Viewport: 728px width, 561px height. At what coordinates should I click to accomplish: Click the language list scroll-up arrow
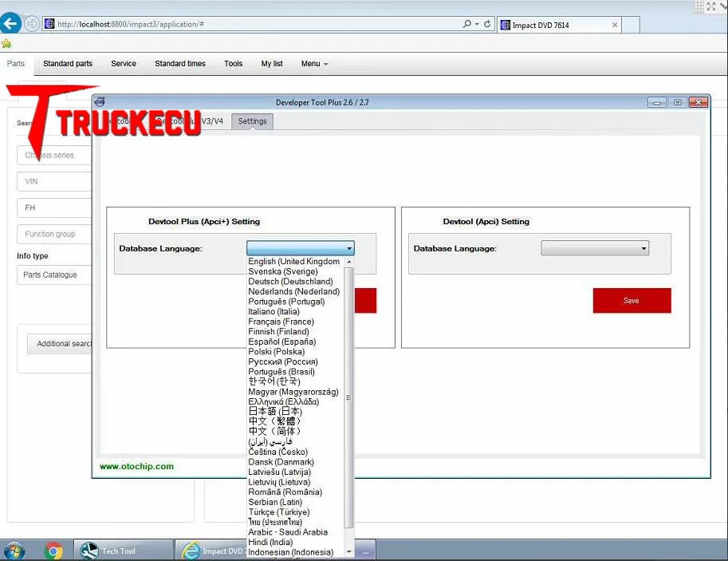pyautogui.click(x=349, y=262)
